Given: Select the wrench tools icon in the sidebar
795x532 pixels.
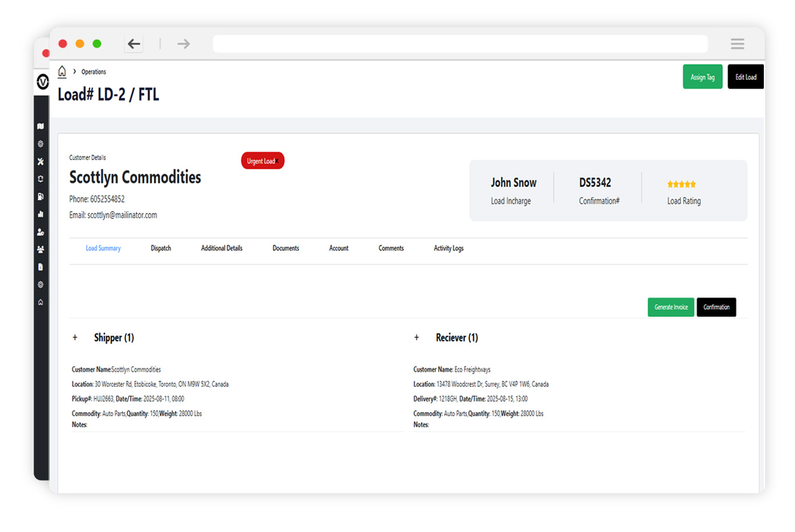Looking at the screenshot, I should pyautogui.click(x=41, y=161).
